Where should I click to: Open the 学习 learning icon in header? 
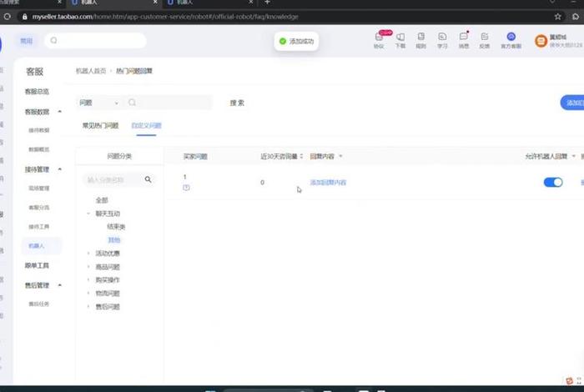point(442,40)
